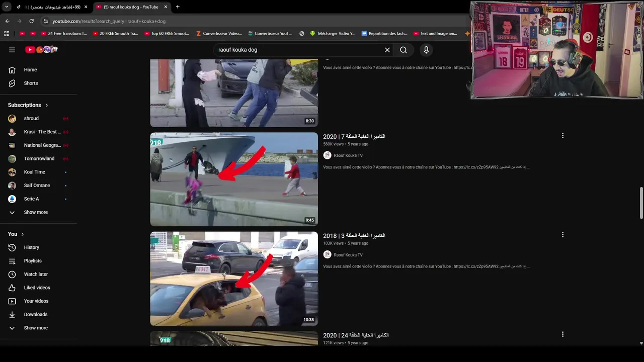Select the raouf kouka dog YouTube tab

tap(132, 7)
